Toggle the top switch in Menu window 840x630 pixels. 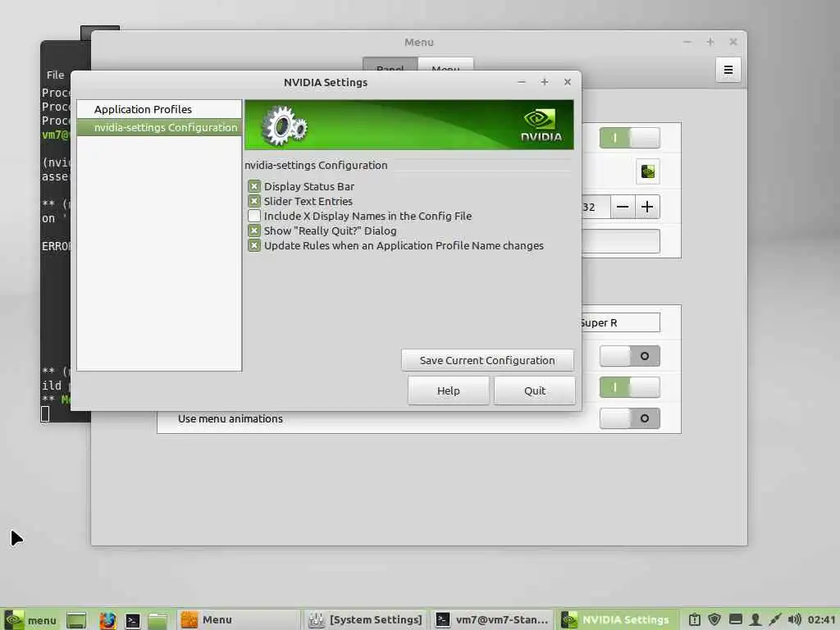(x=629, y=138)
